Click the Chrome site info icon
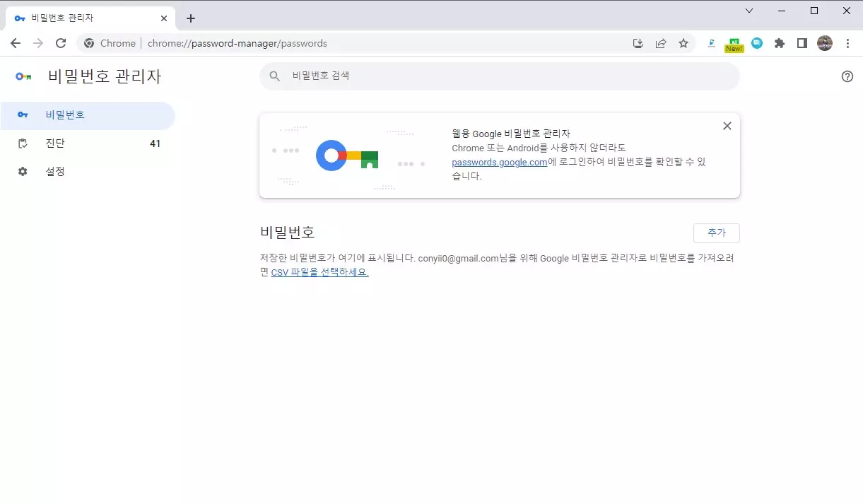Viewport: 863px width, 504px height. pos(89,43)
